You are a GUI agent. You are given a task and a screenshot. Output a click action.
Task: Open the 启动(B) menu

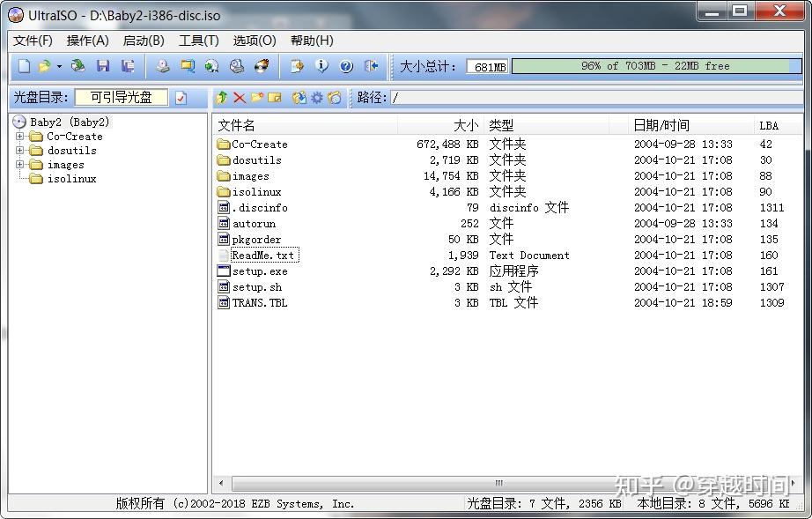pyautogui.click(x=143, y=41)
